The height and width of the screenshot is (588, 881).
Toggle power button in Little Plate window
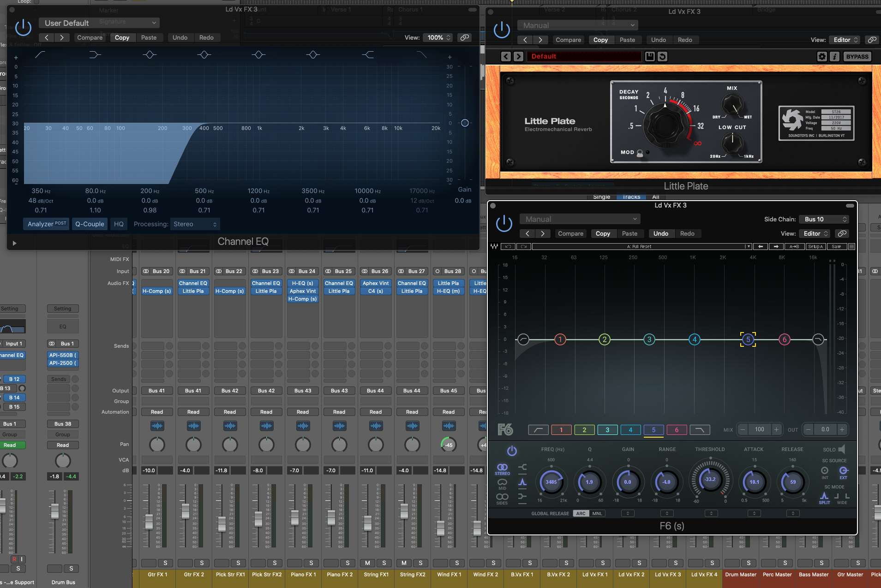(x=502, y=30)
